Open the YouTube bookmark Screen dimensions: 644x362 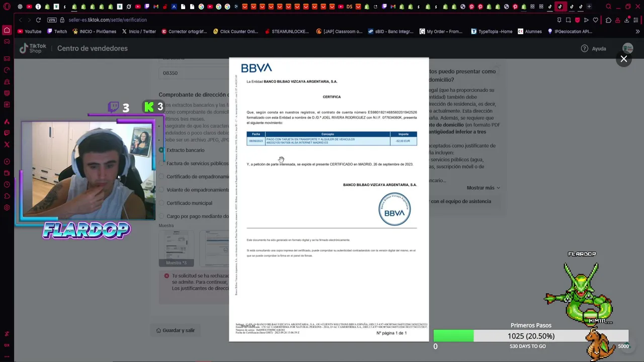click(29, 31)
